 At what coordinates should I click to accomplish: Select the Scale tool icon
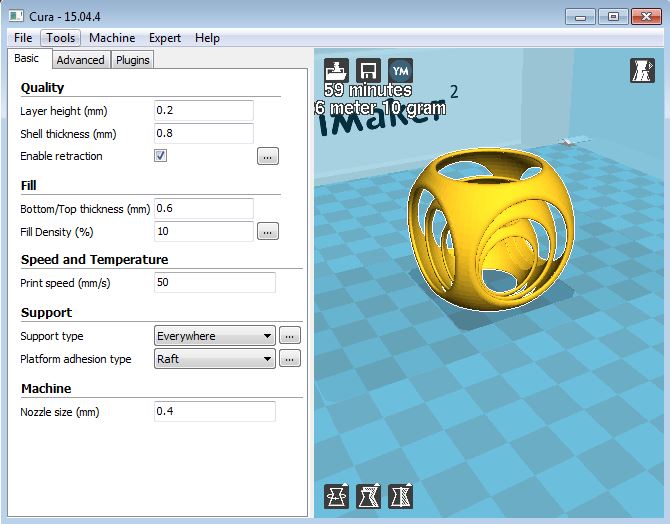pos(368,496)
